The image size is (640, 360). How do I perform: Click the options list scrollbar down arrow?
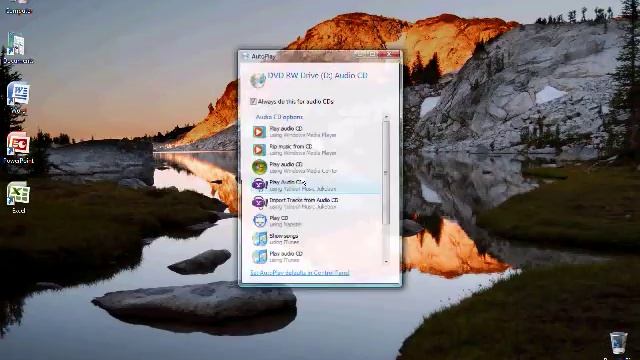coord(386,262)
